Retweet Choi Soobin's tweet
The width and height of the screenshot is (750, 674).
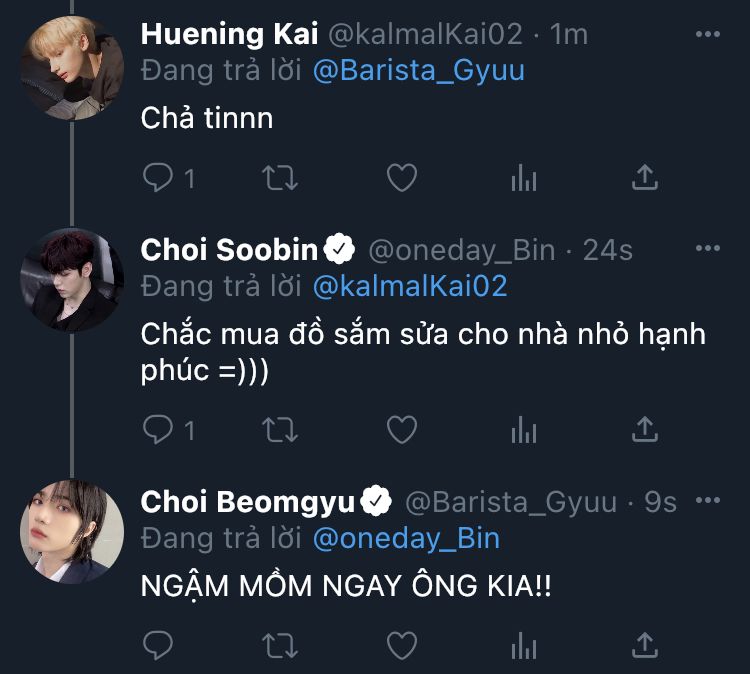[279, 430]
